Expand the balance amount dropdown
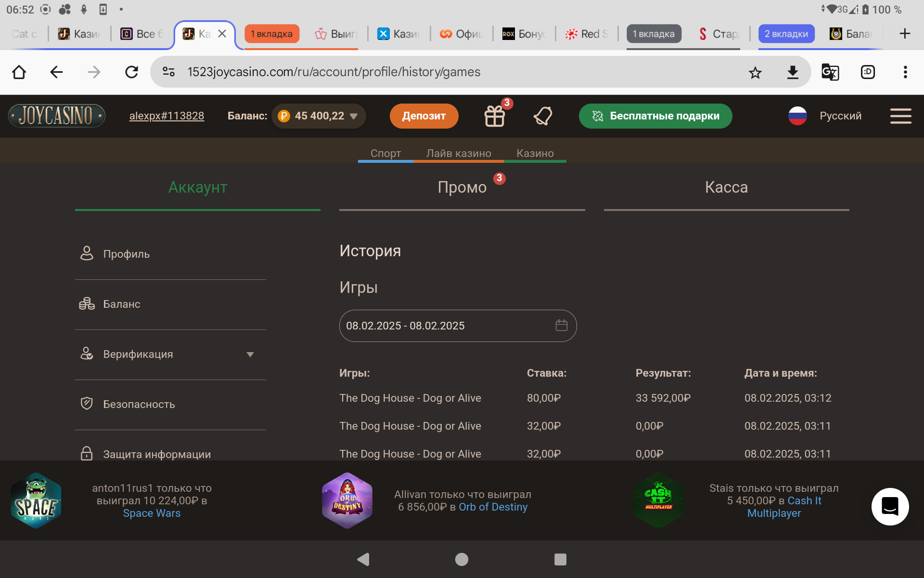924x578 pixels. tap(354, 116)
